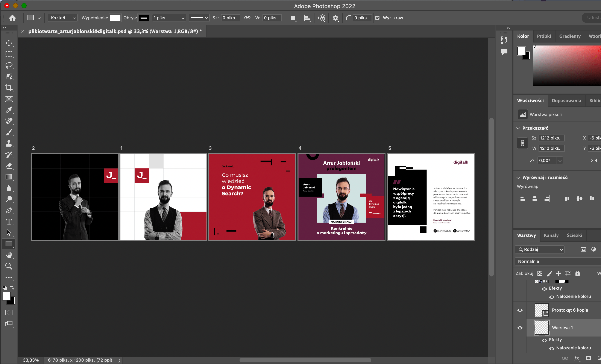Image resolution: width=601 pixels, height=364 pixels.
Task: Open the Wypełnienie color swatch
Action: coord(115,18)
